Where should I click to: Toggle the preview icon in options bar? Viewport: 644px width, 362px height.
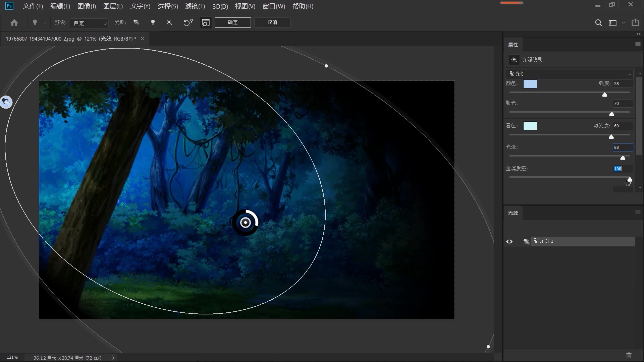[206, 22]
